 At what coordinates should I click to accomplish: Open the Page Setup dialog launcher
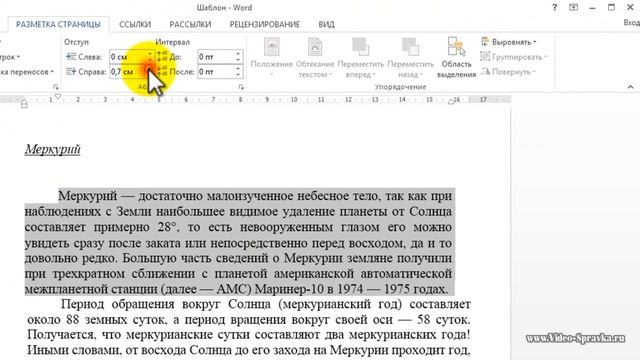pyautogui.click(x=56, y=87)
